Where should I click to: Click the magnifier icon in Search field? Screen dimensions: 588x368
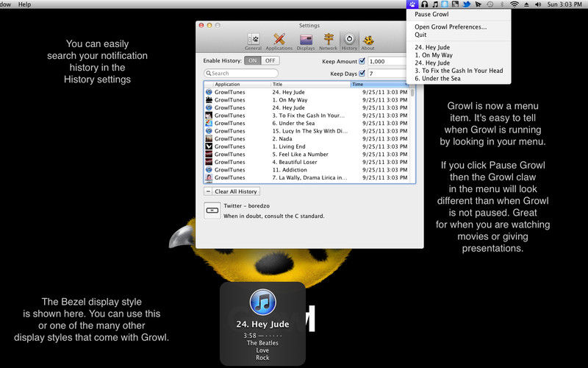[x=209, y=73]
